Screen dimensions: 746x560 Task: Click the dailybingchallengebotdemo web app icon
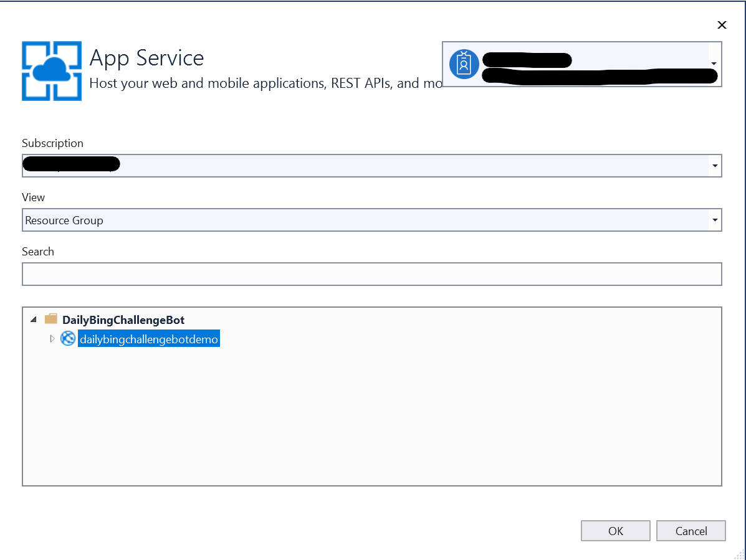click(x=67, y=339)
